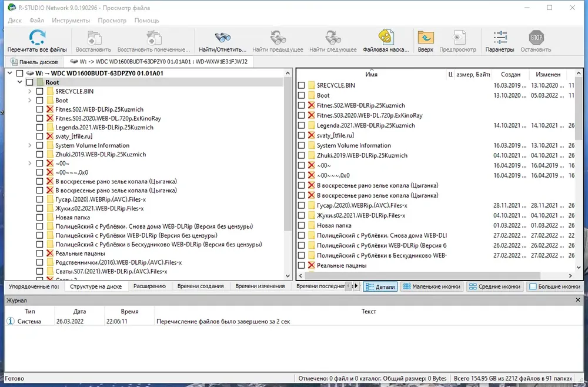The width and height of the screenshot is (588, 387).
Task: Check the W: drive checkbox in tree
Action: (x=20, y=73)
